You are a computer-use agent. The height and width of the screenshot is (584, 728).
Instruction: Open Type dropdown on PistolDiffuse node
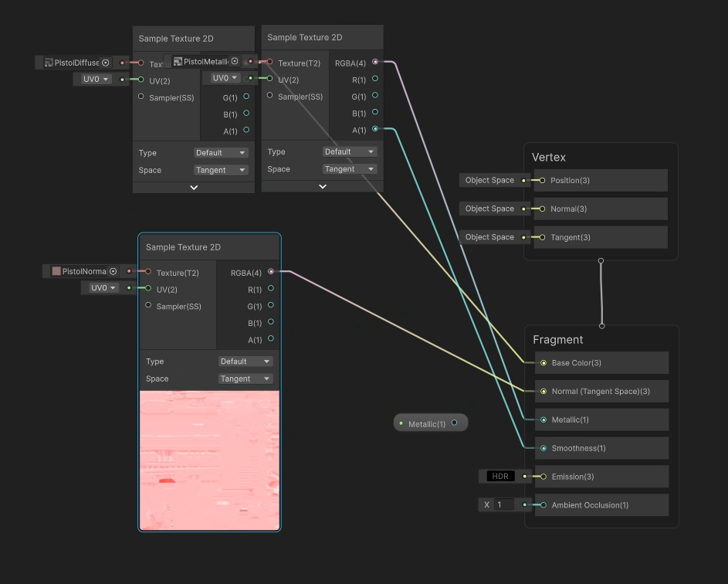click(221, 152)
